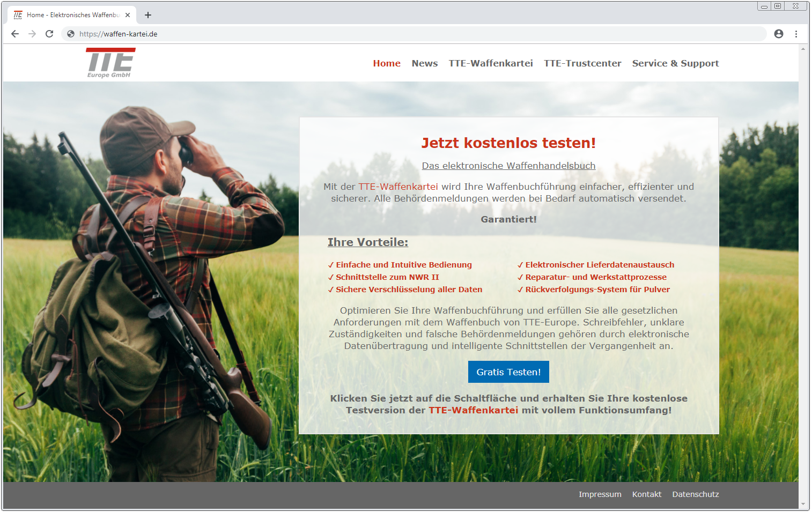Image resolution: width=812 pixels, height=512 pixels.
Task: Click the TTE Europe GmbH logo
Action: pyautogui.click(x=110, y=63)
